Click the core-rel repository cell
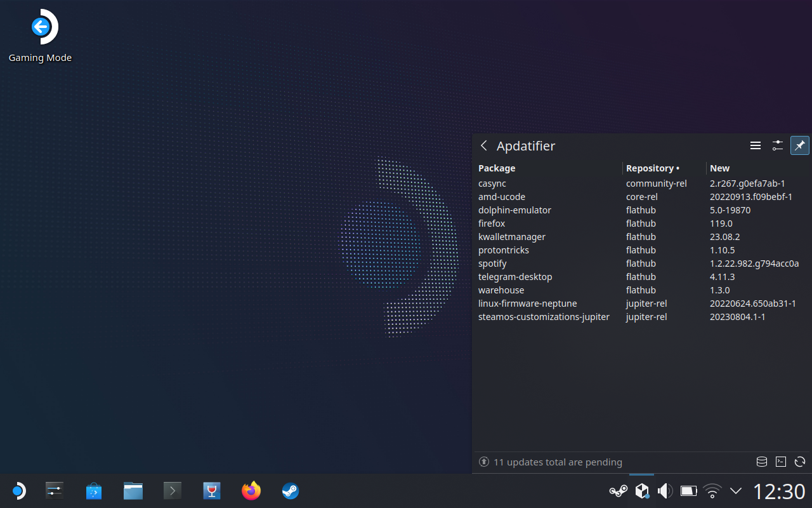Image resolution: width=812 pixels, height=508 pixels. coord(642,197)
